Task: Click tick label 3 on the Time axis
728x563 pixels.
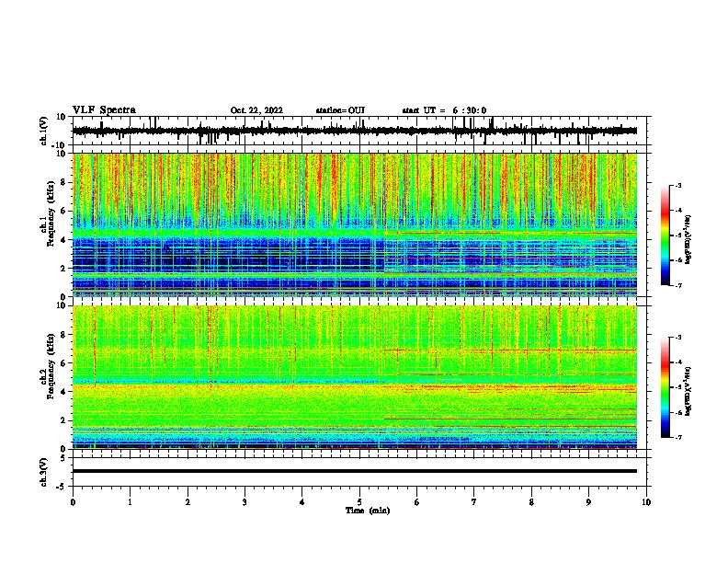Action: pyautogui.click(x=245, y=502)
